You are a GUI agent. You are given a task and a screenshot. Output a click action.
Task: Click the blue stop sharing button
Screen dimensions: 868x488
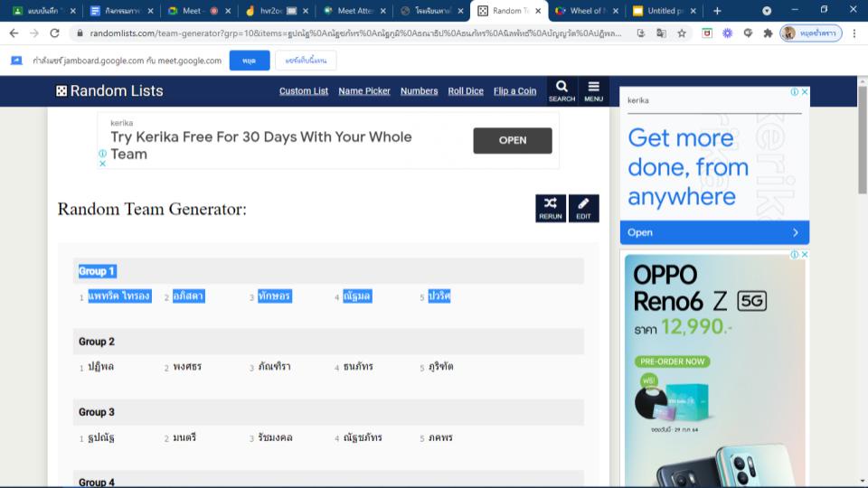coord(249,61)
